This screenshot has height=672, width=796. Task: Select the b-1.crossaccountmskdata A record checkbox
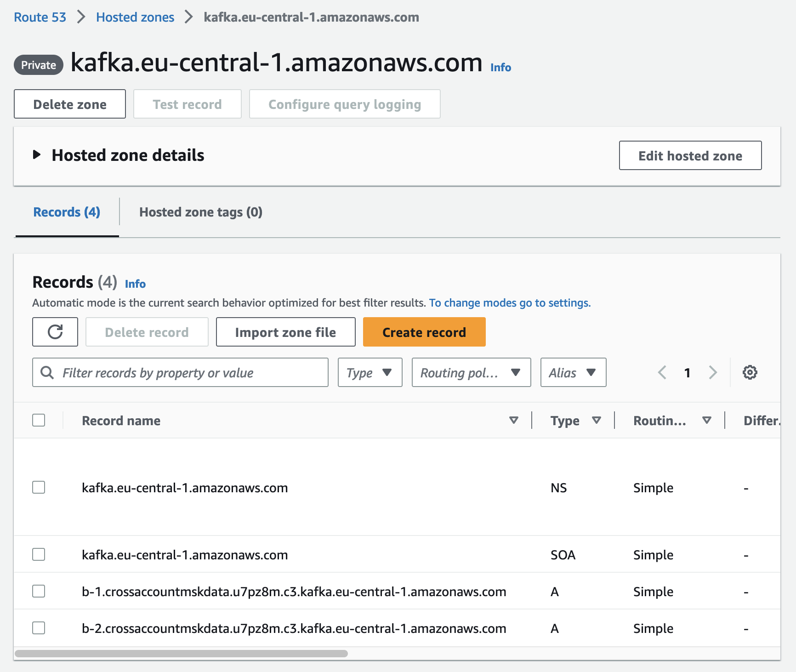(x=39, y=591)
